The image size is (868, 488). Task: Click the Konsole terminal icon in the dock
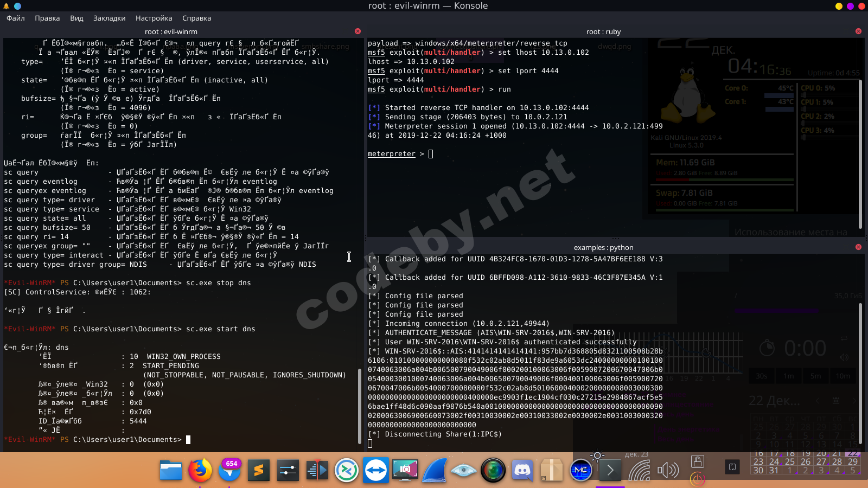pos(610,470)
